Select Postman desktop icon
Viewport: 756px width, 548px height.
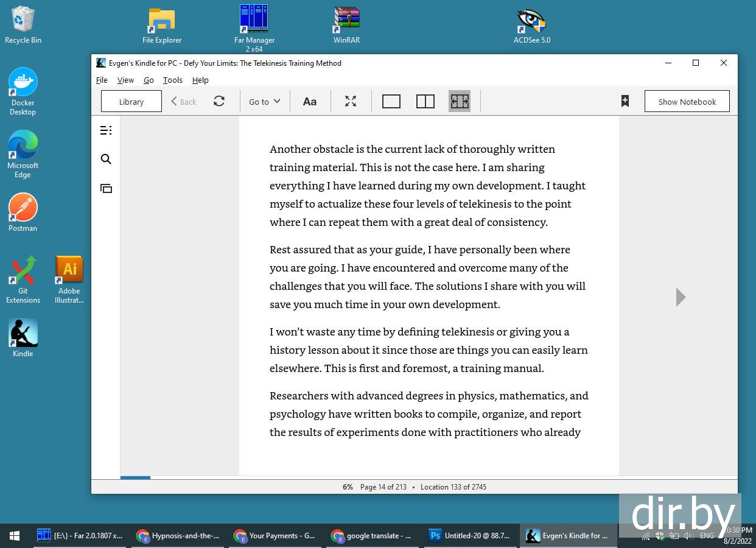coord(23,213)
